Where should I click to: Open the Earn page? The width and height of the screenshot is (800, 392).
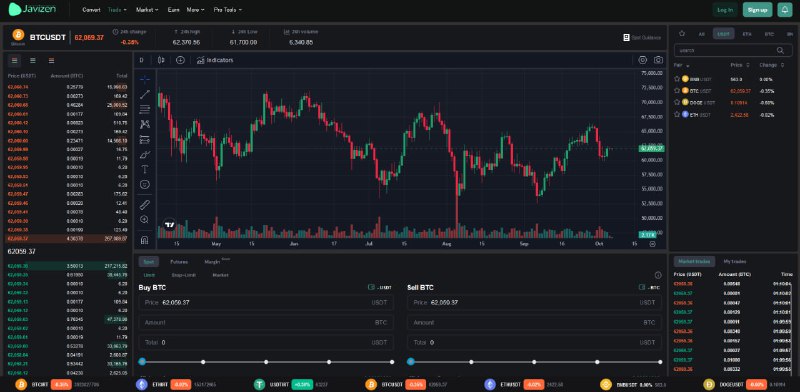coord(173,10)
